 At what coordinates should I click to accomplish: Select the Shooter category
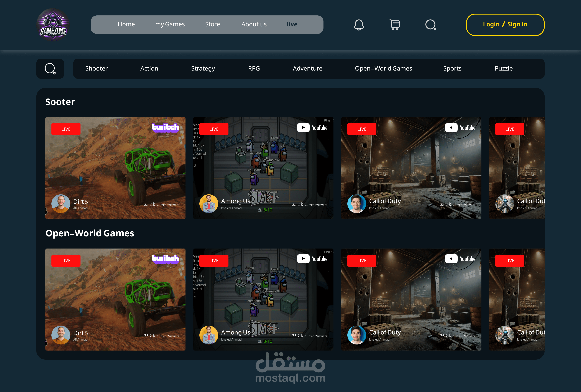click(96, 69)
